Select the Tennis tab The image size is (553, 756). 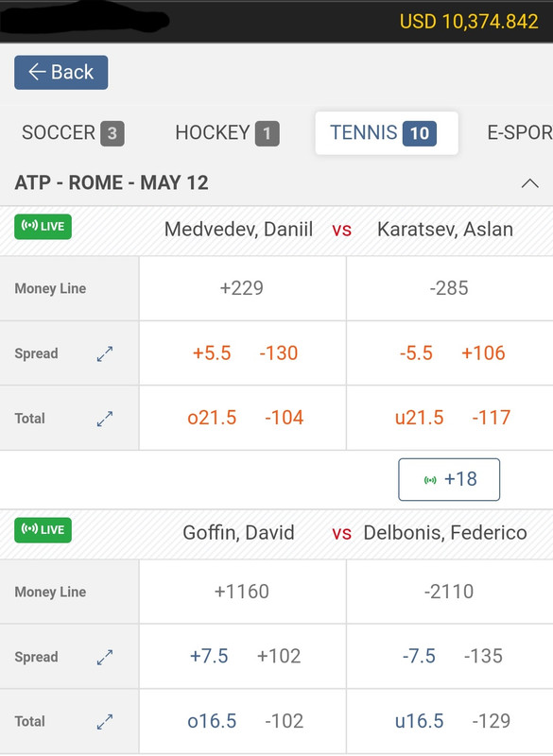(387, 133)
